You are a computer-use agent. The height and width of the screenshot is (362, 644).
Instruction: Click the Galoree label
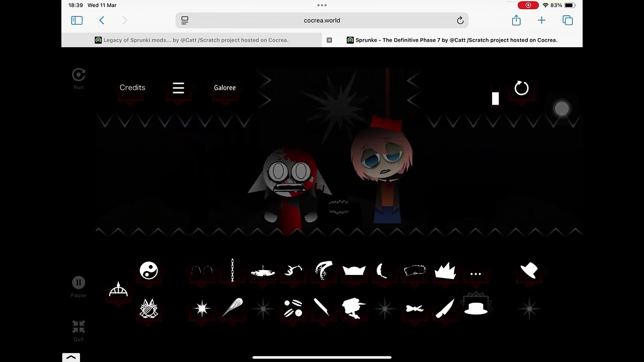(225, 87)
